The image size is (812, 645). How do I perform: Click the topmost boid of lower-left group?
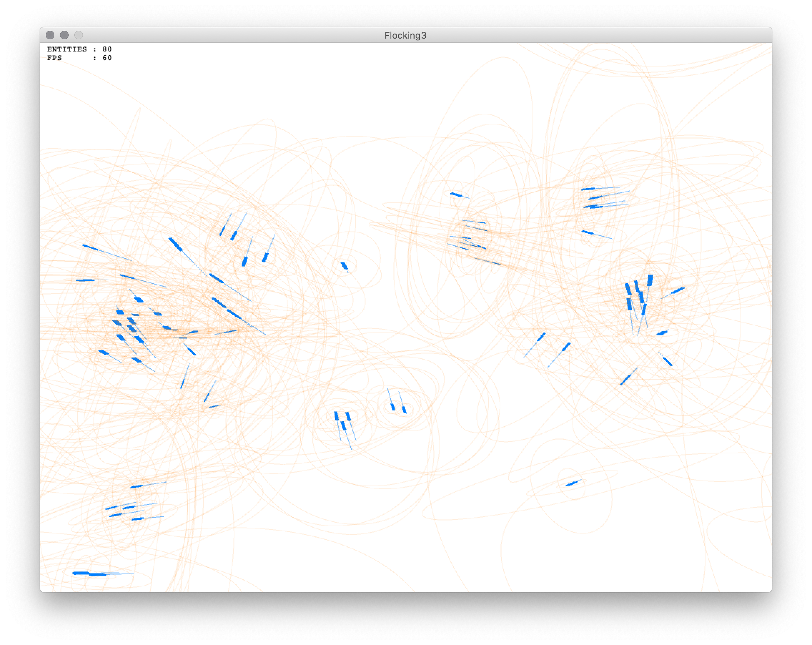136,486
